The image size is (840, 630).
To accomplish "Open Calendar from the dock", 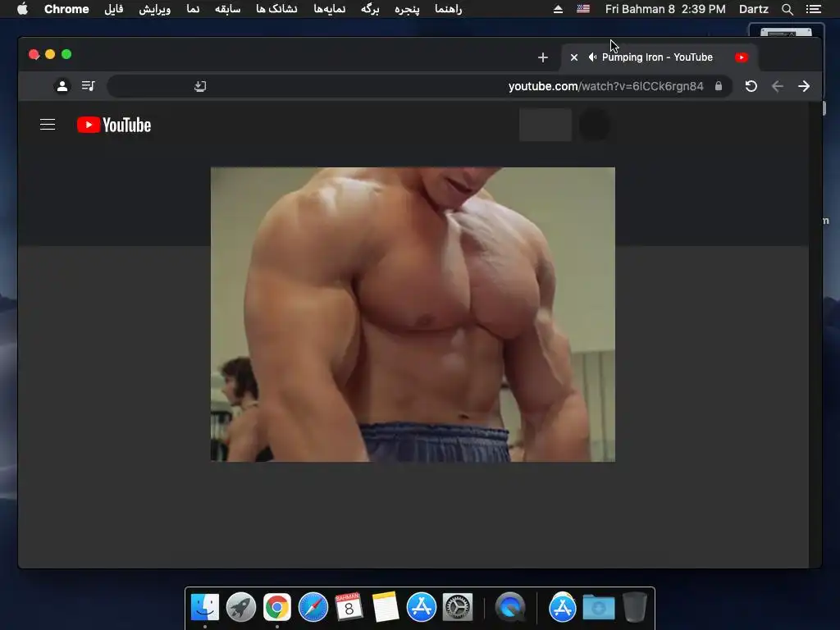I will click(x=349, y=607).
